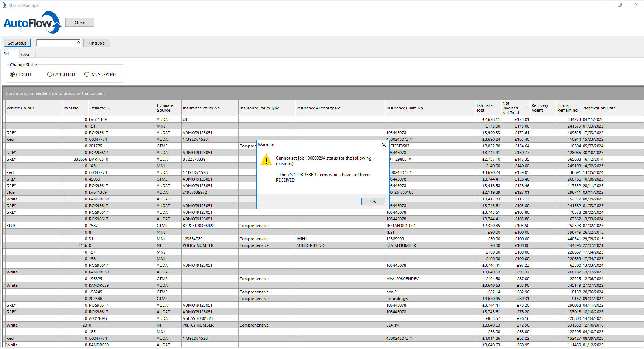Click OK in the Warning dialog

pyautogui.click(x=373, y=201)
